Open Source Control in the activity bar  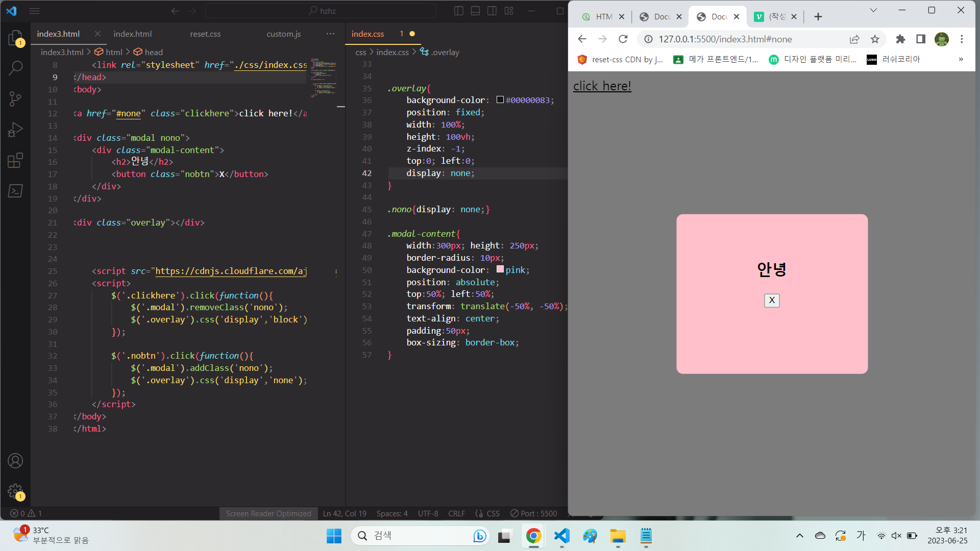click(15, 99)
